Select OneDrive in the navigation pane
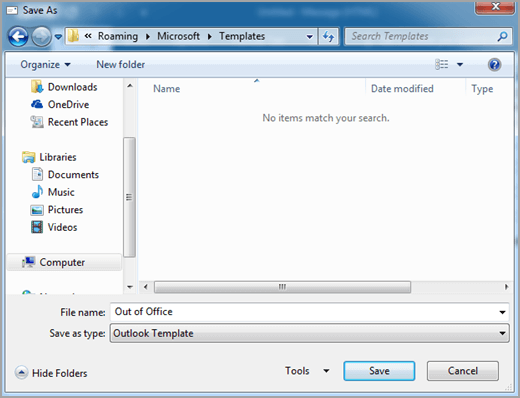520x398 pixels. [x=68, y=105]
